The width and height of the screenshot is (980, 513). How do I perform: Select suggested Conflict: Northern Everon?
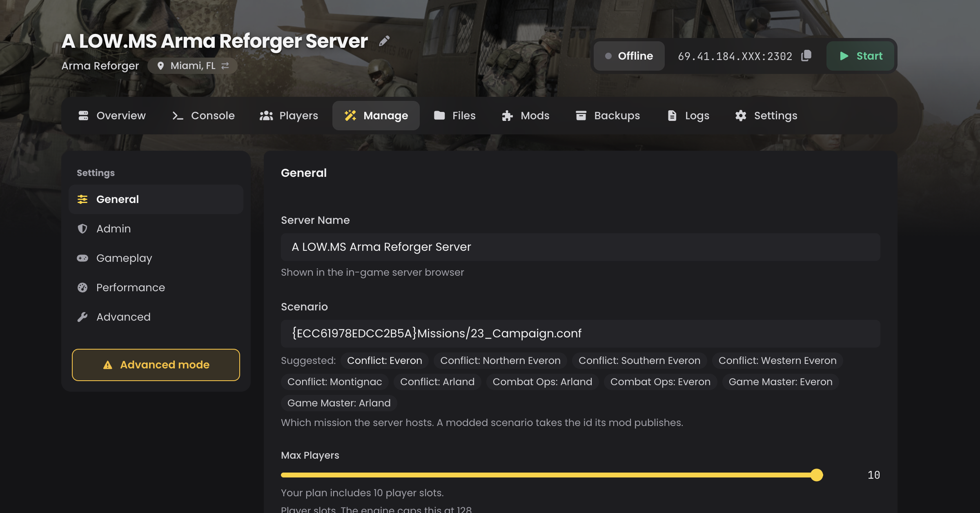point(500,361)
